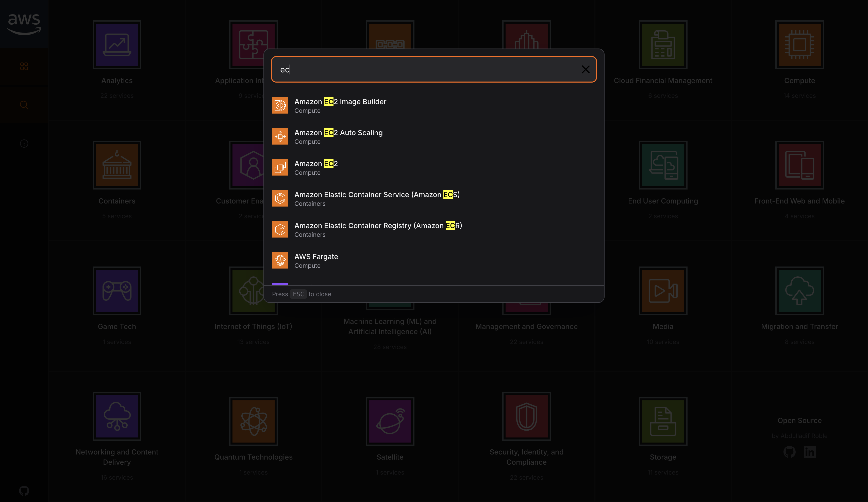This screenshot has width=868, height=502.
Task: Open the categories grid sidebar icon
Action: click(24, 66)
